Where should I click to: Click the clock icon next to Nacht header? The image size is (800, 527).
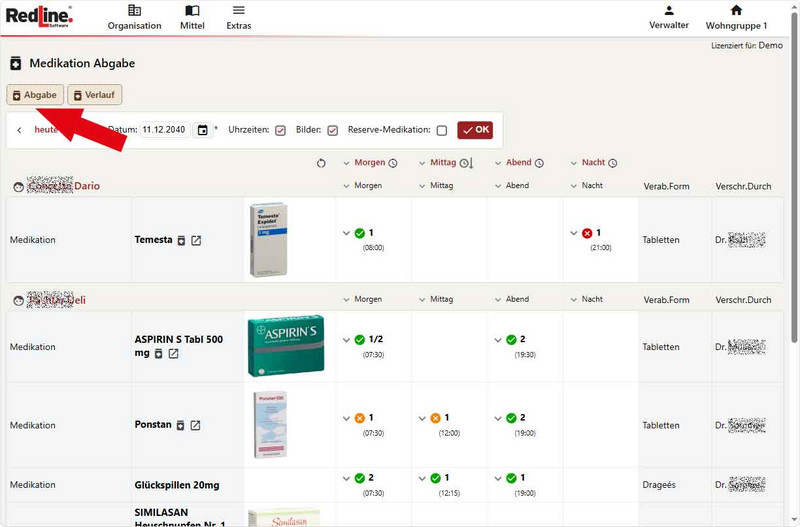[613, 163]
